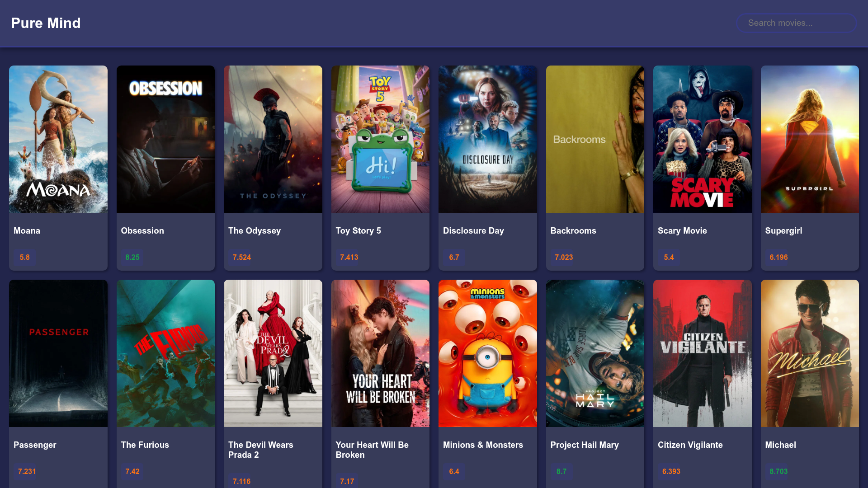Click Obsession's 8.25 rating badge
This screenshot has height=488, width=868.
coord(132,257)
